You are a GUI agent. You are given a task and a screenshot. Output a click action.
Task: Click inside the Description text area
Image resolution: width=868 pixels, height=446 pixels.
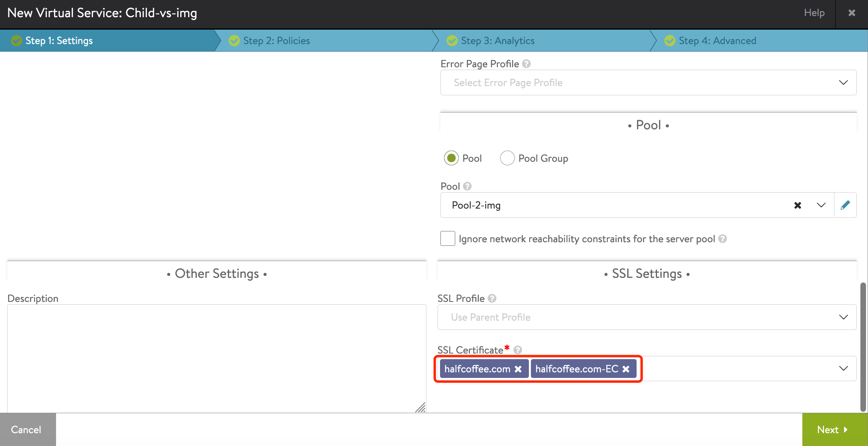[217, 358]
